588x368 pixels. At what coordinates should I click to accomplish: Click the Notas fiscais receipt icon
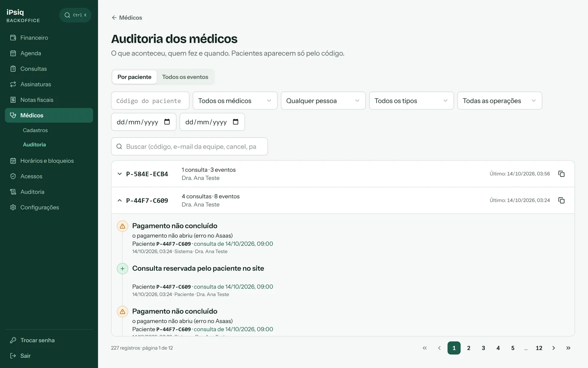(x=13, y=100)
